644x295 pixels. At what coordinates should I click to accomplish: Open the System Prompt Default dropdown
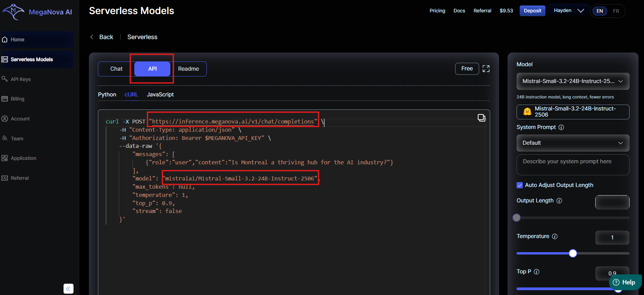[x=573, y=143]
